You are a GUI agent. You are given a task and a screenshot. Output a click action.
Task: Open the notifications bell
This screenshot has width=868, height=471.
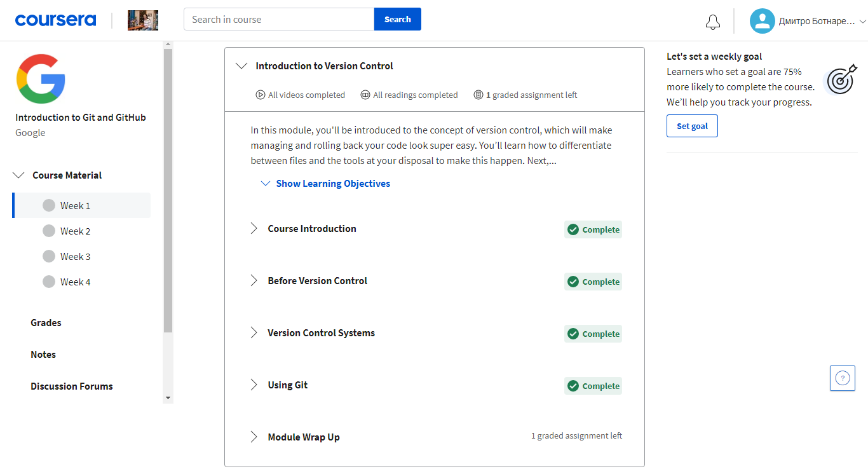click(x=713, y=22)
